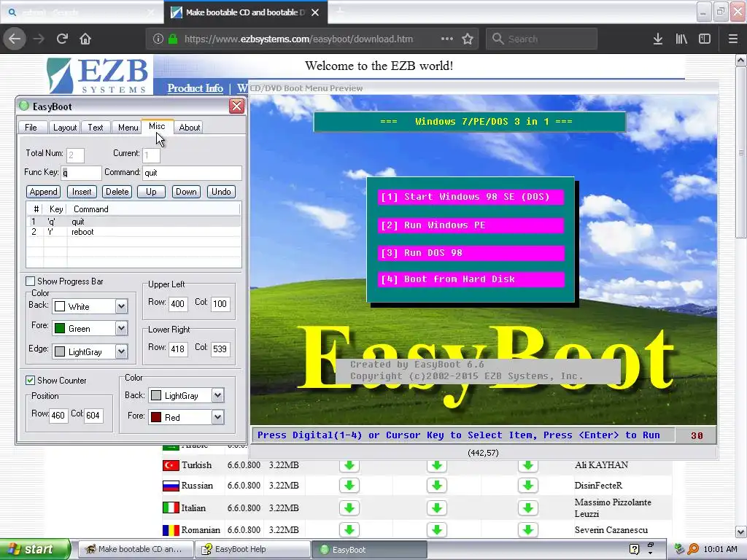Click the EZB Systems logo
747x560 pixels.
click(x=98, y=75)
